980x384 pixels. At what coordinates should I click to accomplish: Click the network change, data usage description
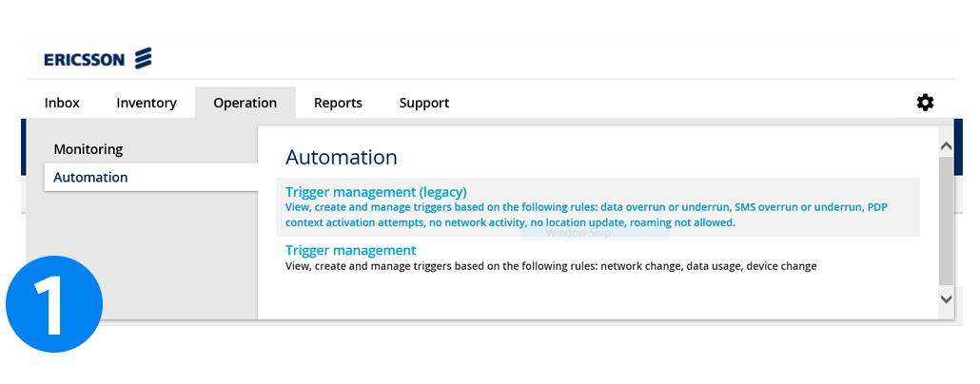tap(551, 266)
